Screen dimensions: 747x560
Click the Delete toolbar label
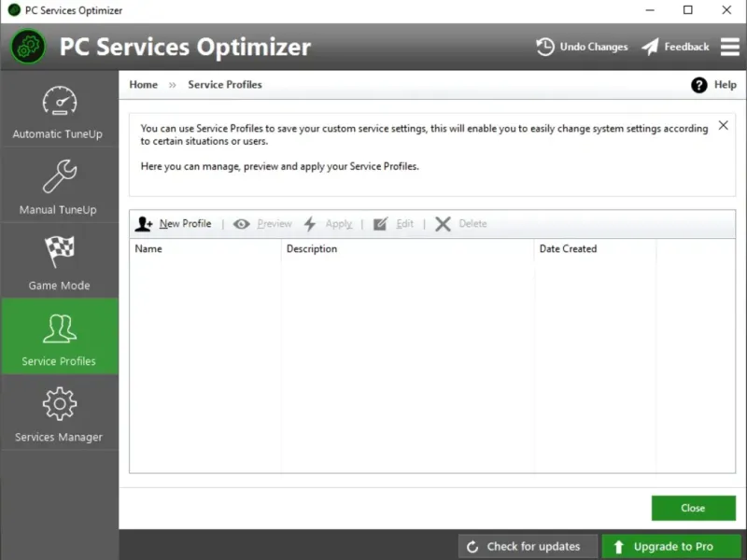point(472,224)
